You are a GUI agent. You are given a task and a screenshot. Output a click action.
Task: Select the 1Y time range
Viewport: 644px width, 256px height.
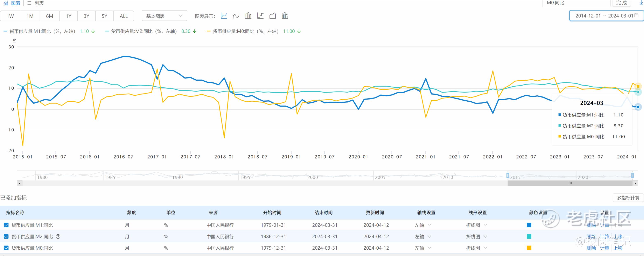point(69,16)
